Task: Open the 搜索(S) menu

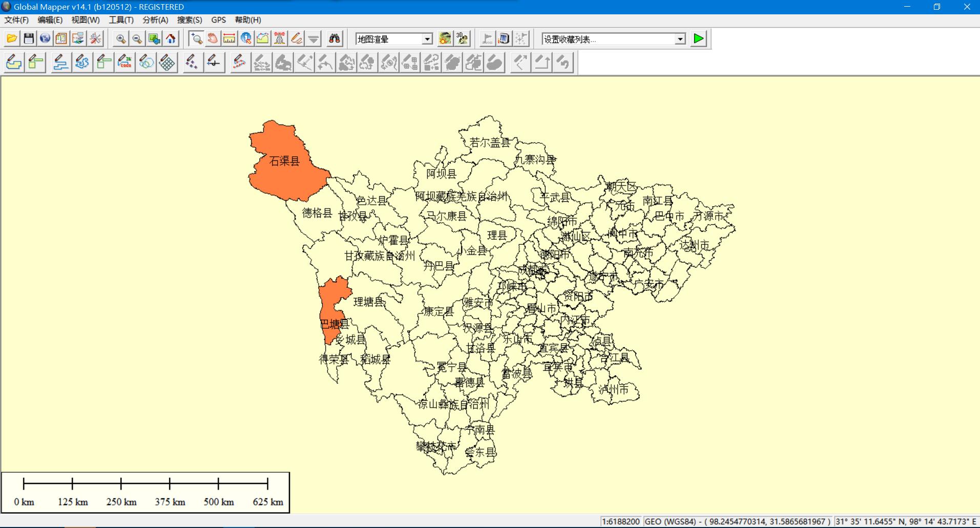Action: tap(190, 20)
